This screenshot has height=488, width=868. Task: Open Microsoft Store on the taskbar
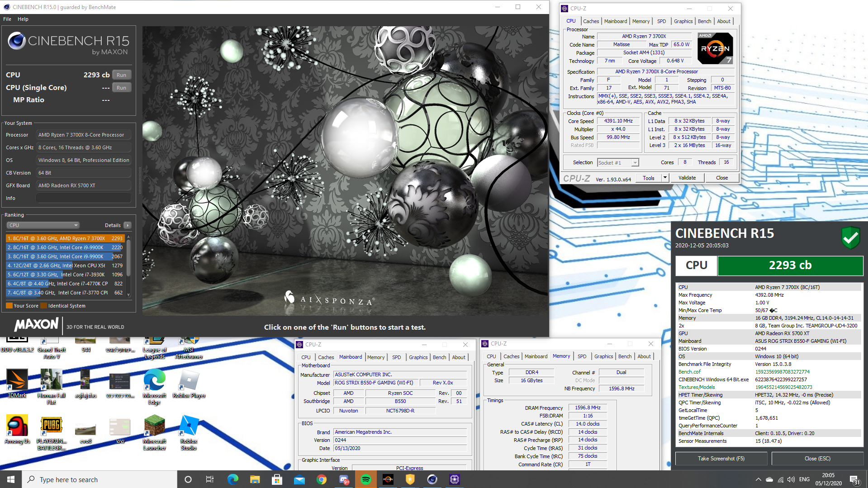[277, 479]
